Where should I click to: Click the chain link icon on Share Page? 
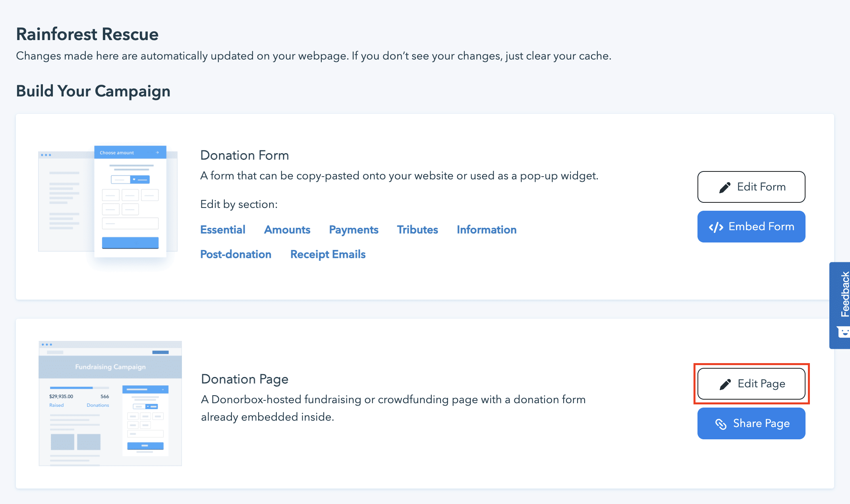(721, 424)
